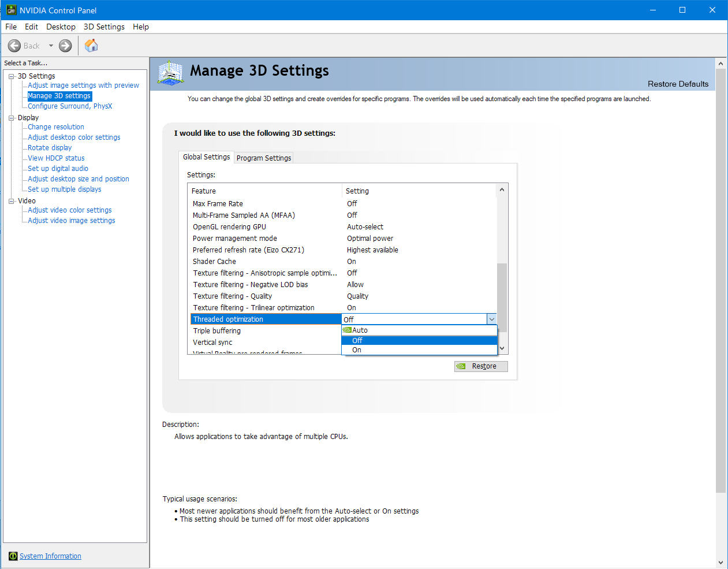Image resolution: width=728 pixels, height=569 pixels.
Task: Open the Help menu
Action: click(x=141, y=27)
